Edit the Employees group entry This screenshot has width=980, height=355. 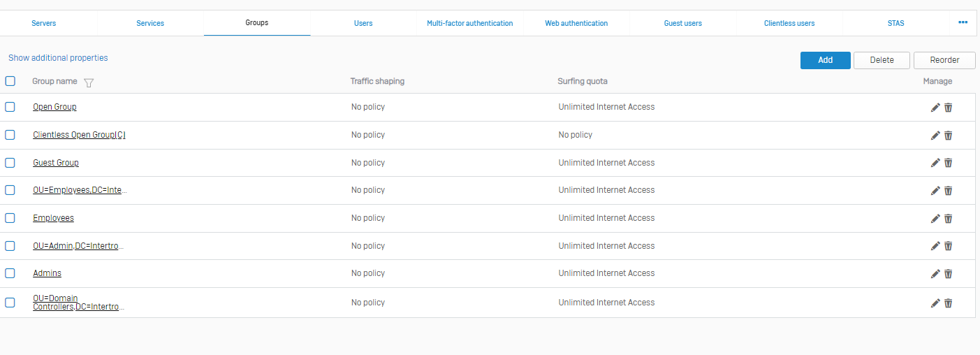coord(935,218)
